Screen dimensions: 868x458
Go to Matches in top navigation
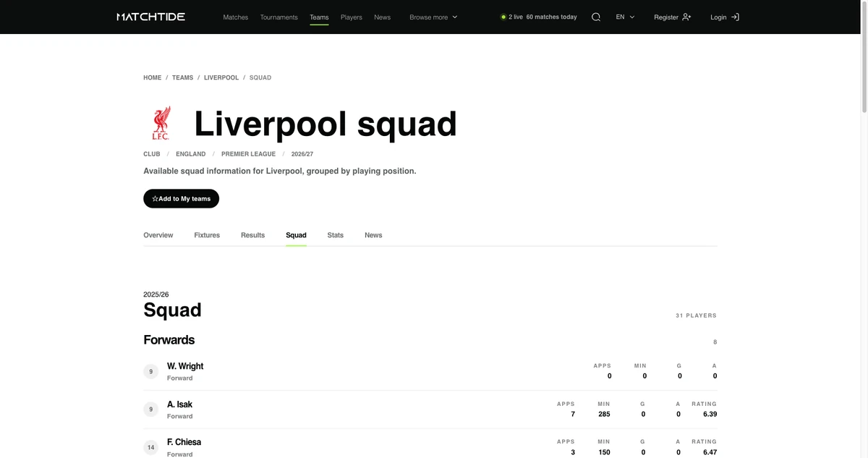[236, 17]
